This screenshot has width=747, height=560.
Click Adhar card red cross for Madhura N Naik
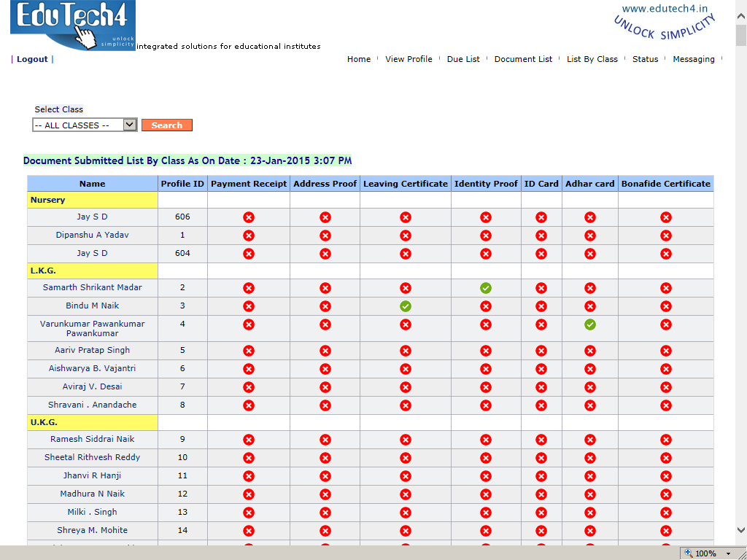(x=589, y=494)
